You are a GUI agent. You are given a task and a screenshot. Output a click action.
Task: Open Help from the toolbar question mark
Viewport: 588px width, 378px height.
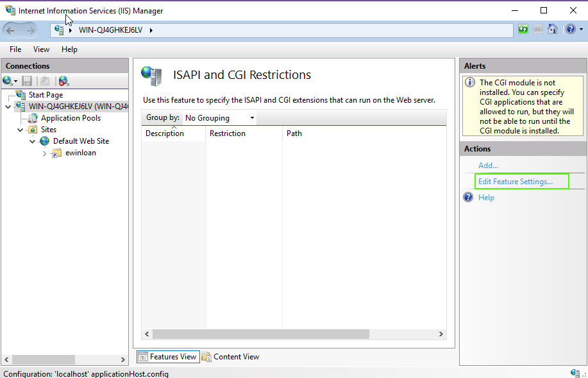[571, 30]
